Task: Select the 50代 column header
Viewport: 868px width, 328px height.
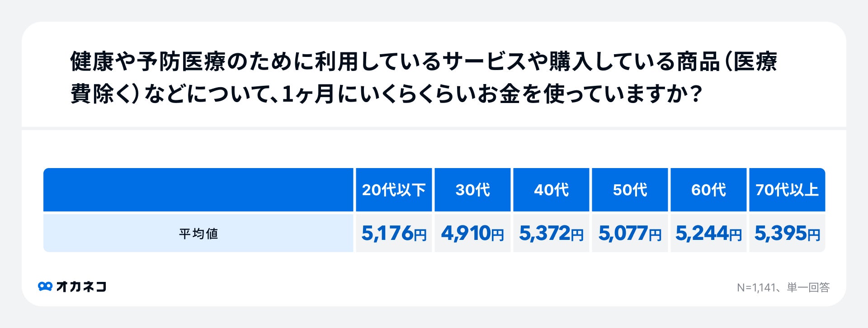Action: pos(630,190)
